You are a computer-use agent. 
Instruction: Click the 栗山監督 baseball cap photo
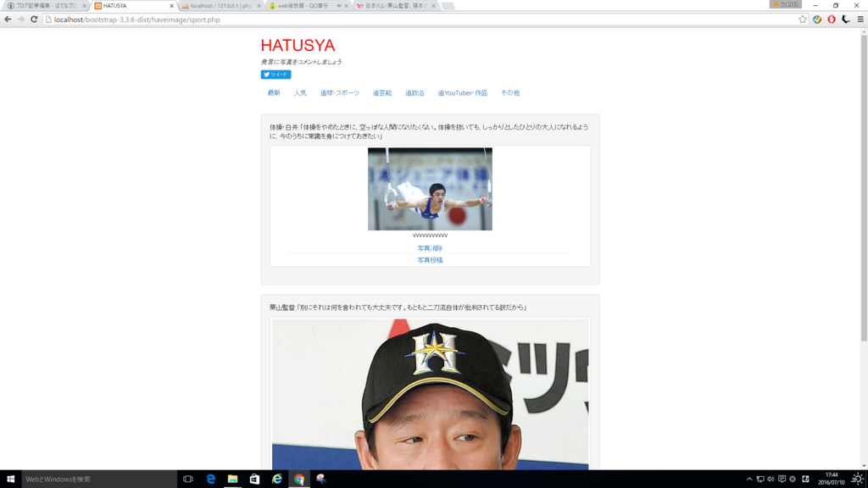430,394
